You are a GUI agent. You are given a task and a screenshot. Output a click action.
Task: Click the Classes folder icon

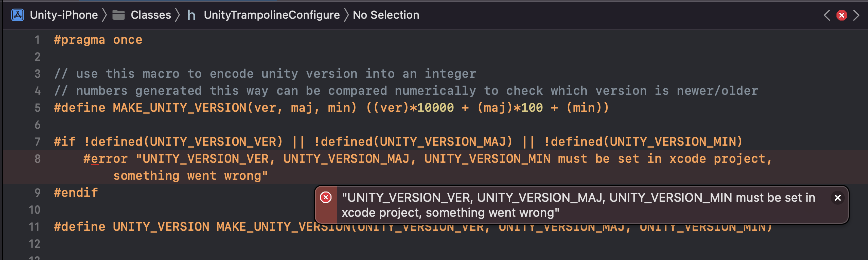(119, 15)
